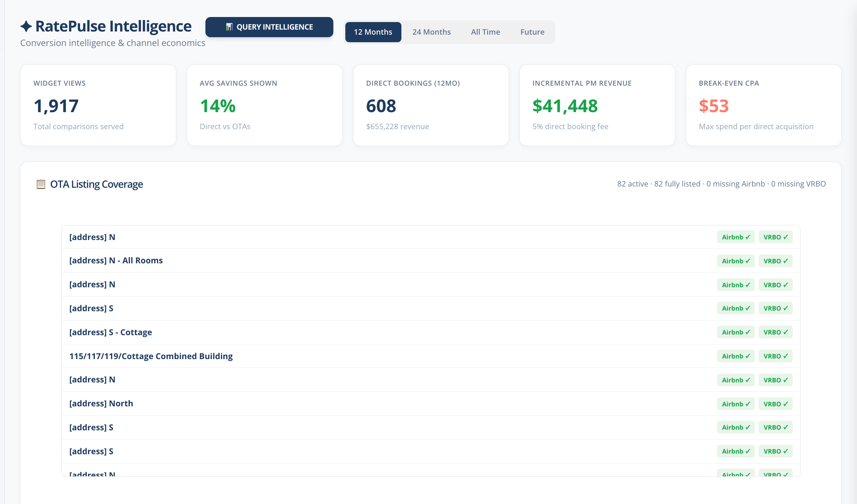Click the Conversion intelligence subtitle
This screenshot has width=857, height=504.
112,43
